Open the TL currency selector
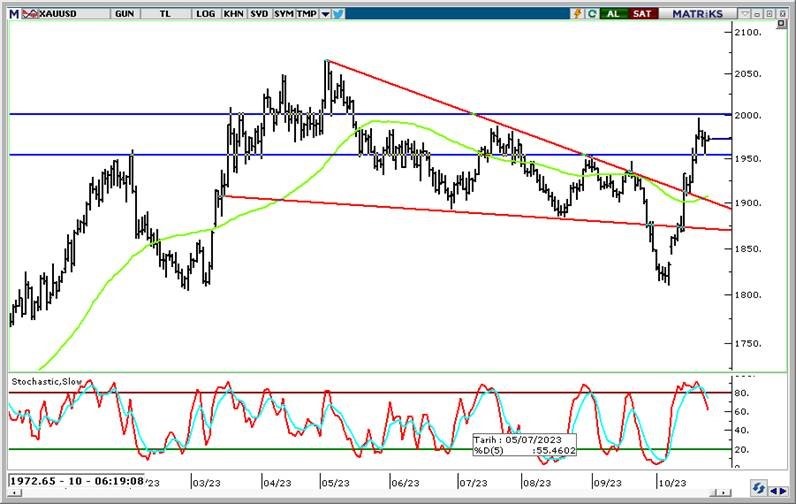 163,14
